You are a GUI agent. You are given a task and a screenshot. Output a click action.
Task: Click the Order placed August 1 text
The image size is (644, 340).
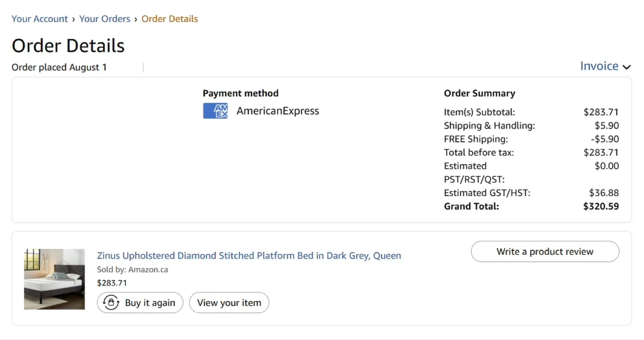pyautogui.click(x=59, y=67)
